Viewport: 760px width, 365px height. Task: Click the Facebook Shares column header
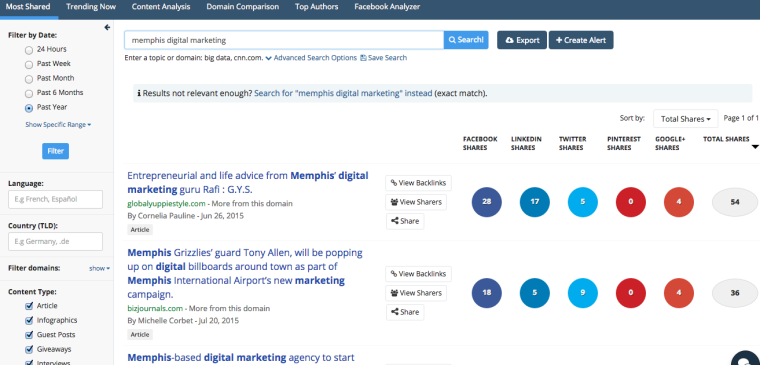480,143
